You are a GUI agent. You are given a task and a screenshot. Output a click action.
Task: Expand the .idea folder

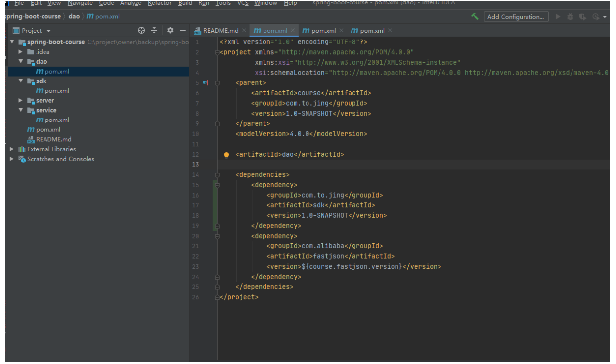point(20,51)
